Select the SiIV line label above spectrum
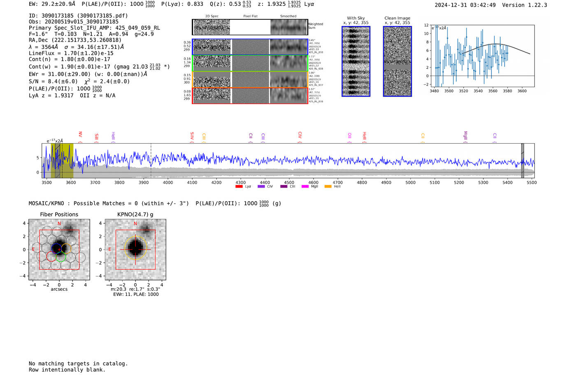Screen dimensions: 576x392 coord(192,135)
